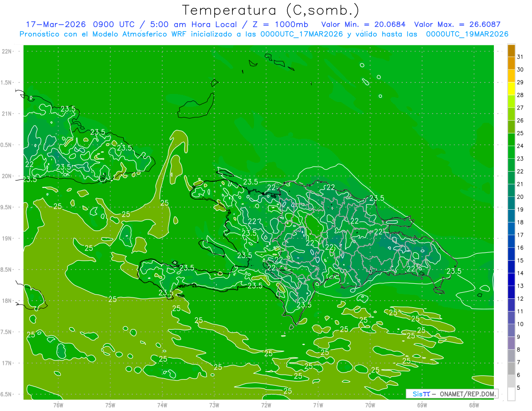Click the color scale label 31
This screenshot has height=411, width=532.
coord(520,57)
